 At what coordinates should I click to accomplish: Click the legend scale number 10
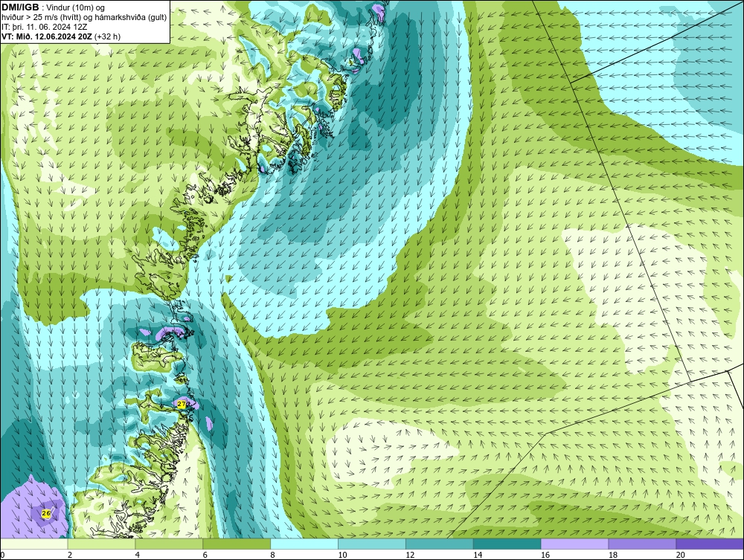click(342, 555)
